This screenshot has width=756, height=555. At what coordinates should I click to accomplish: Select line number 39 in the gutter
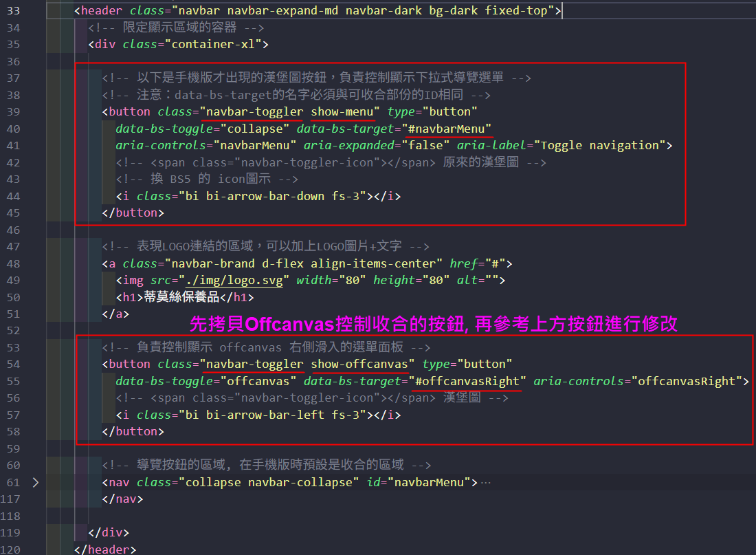pyautogui.click(x=13, y=111)
